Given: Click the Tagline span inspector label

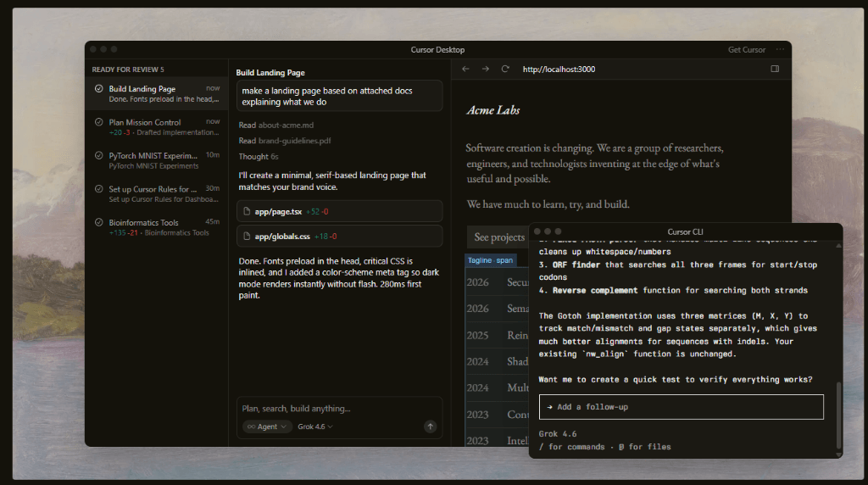Looking at the screenshot, I should [491, 260].
